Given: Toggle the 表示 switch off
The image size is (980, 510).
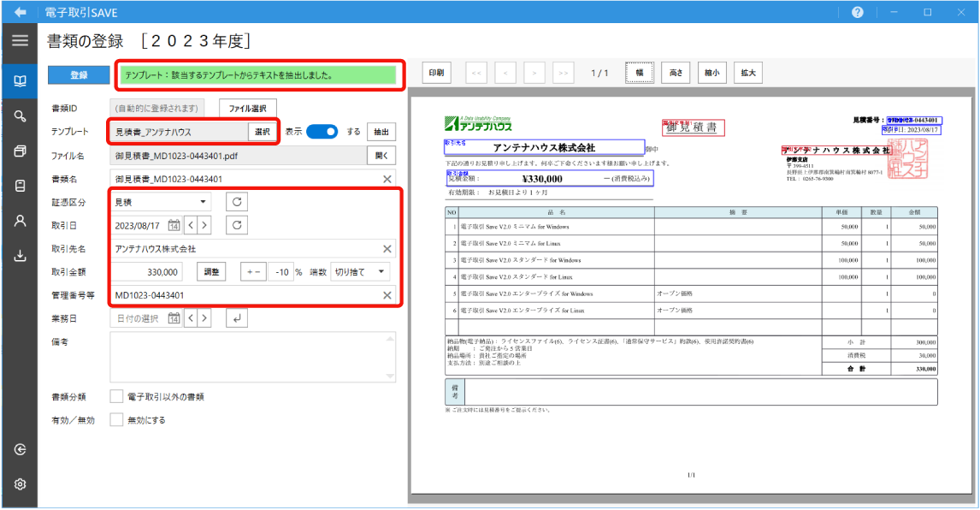Looking at the screenshot, I should point(322,132).
